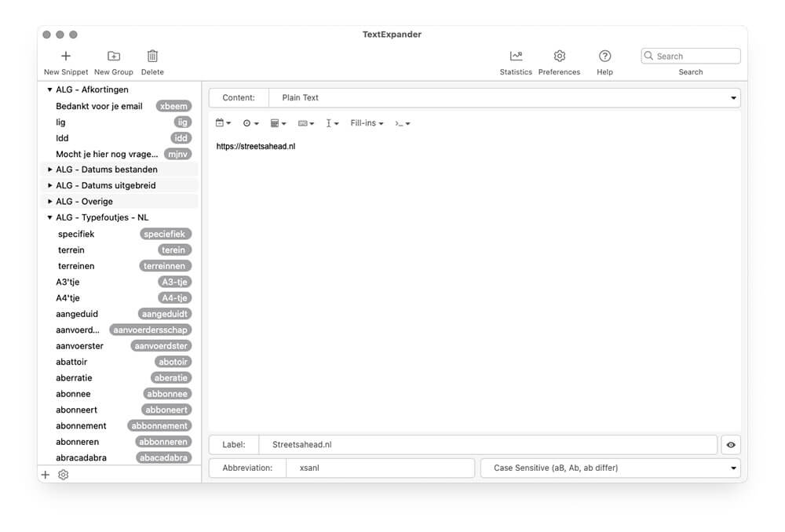Click inside the Search field
Screen dimensions: 785x532
[x=691, y=55]
